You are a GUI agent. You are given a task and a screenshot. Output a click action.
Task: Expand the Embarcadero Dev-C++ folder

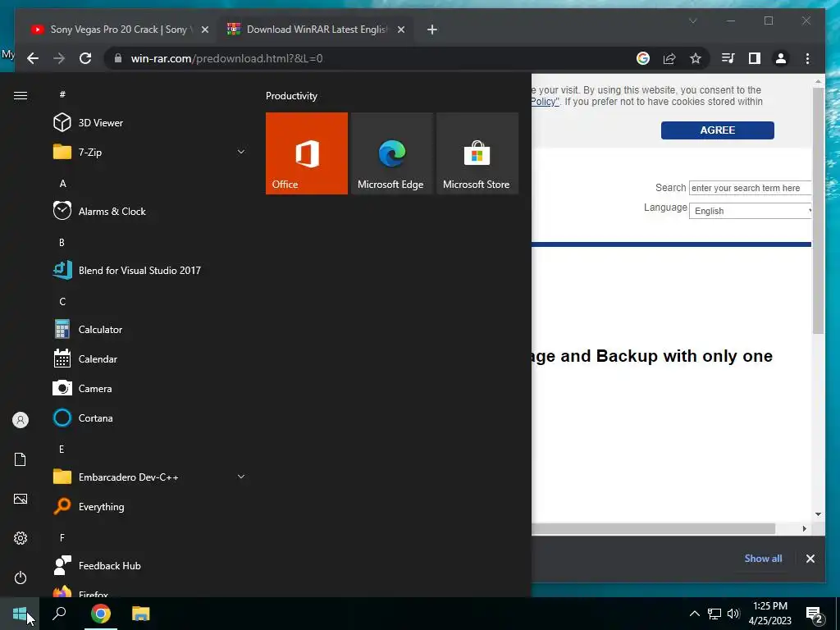pyautogui.click(x=150, y=477)
